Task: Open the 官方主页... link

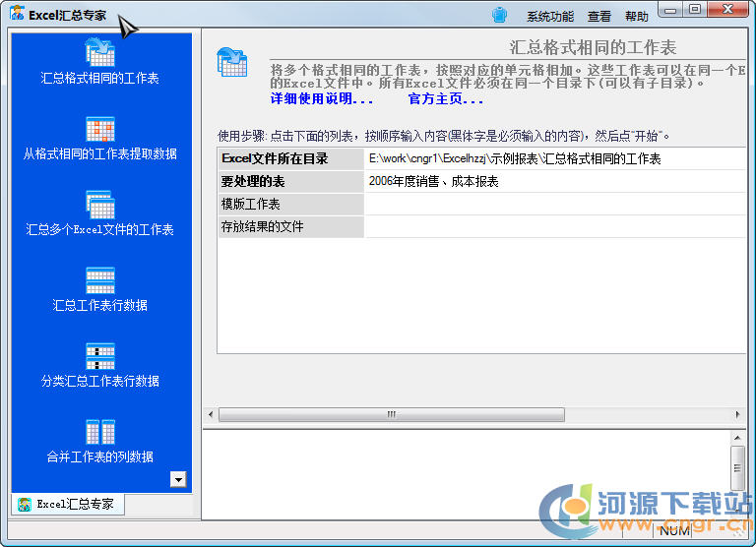Action: [446, 98]
